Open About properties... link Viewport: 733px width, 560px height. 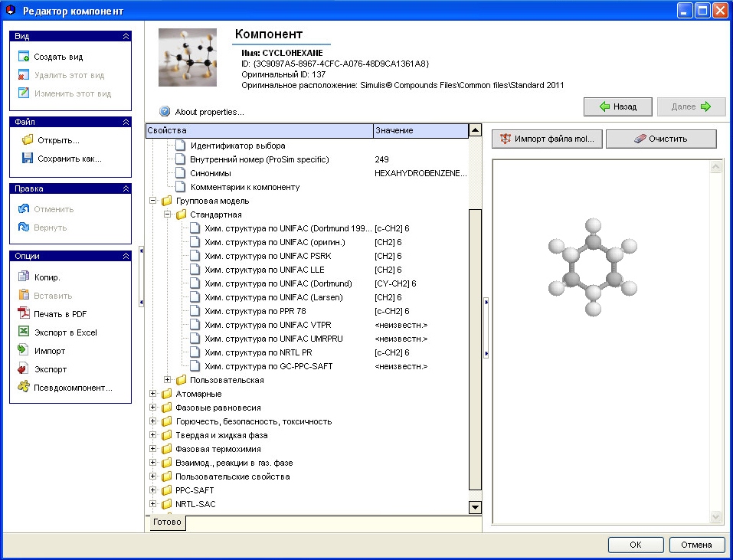click(x=209, y=112)
